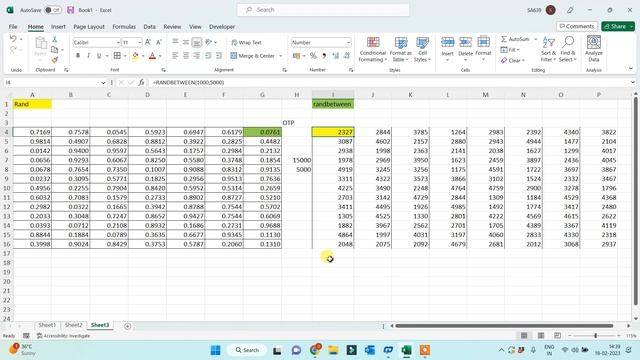
Task: Expand the Merge & Center dropdown arrow
Action: [281, 56]
